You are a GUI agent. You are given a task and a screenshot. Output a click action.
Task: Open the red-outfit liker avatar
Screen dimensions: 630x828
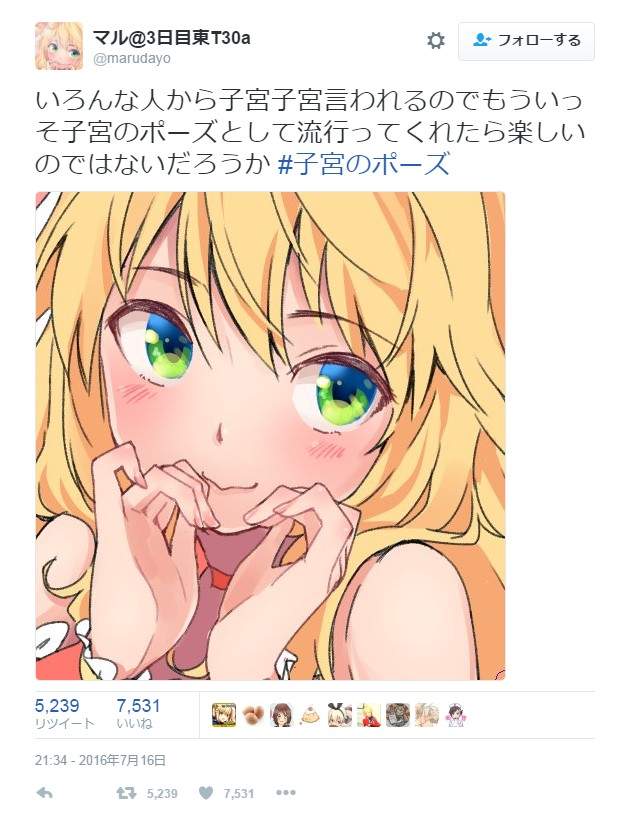pyautogui.click(x=369, y=715)
